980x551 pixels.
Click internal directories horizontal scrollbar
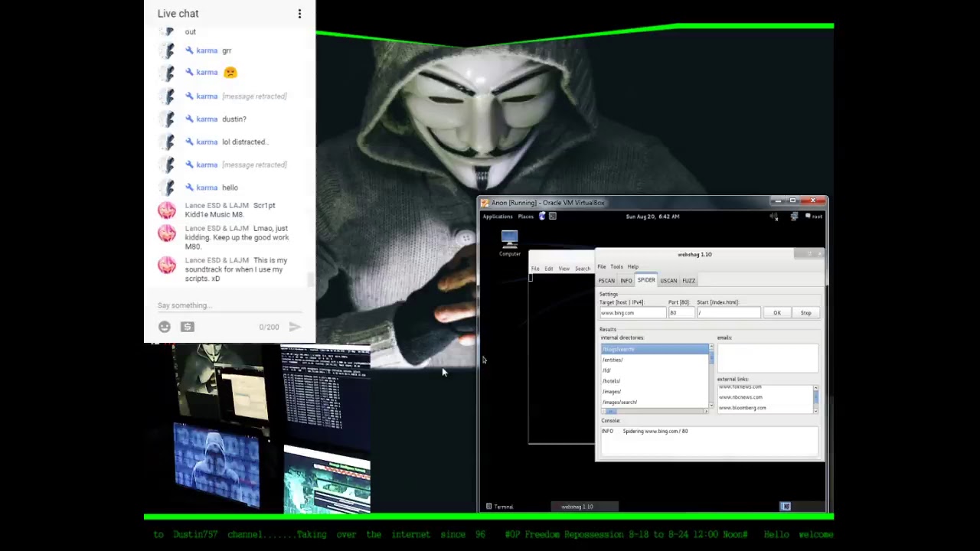[x=655, y=412]
